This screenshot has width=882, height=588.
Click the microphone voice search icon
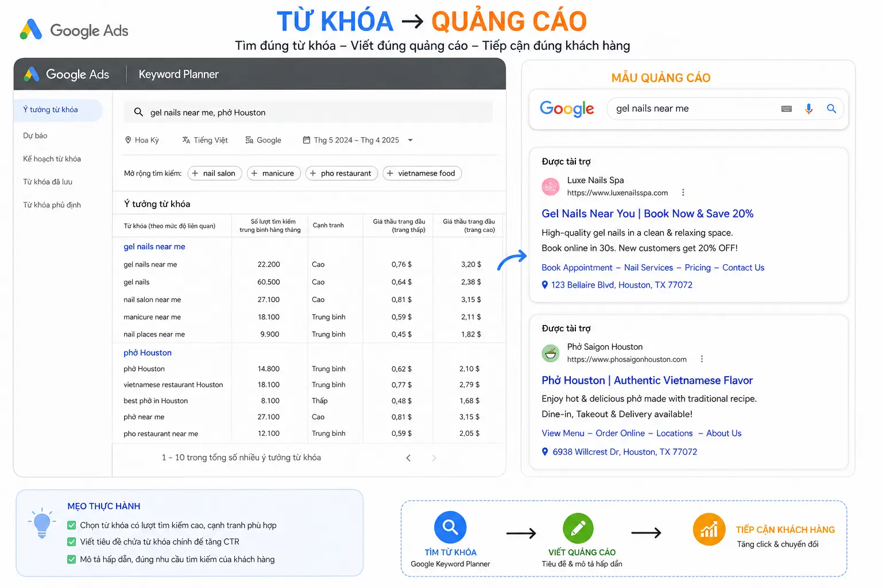click(808, 109)
